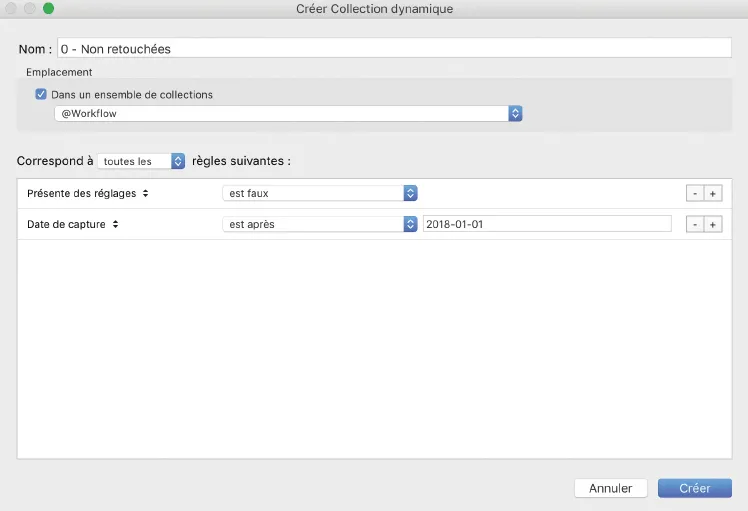Click the Créer Collection dynamique title bar
This screenshot has width=748, height=511.
tap(374, 9)
